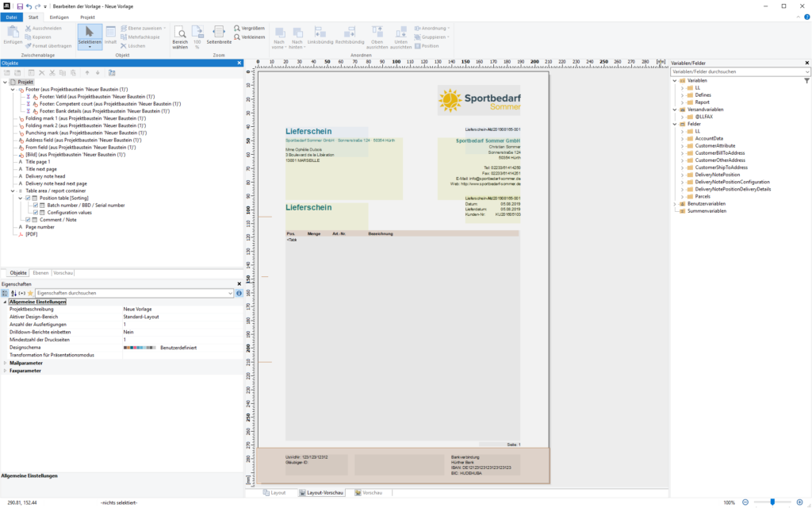Open the Datei menu button
Image resolution: width=812 pixels, height=508 pixels.
(x=12, y=17)
